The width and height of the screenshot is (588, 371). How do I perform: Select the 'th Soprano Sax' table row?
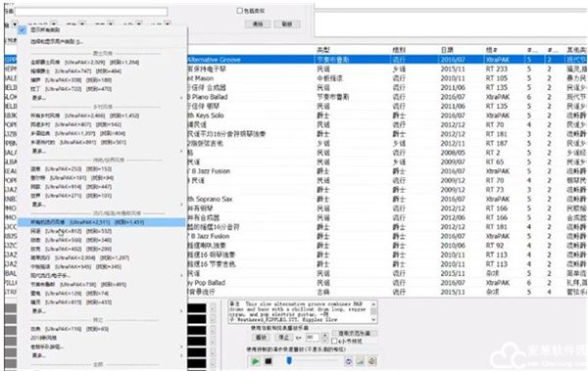point(387,199)
